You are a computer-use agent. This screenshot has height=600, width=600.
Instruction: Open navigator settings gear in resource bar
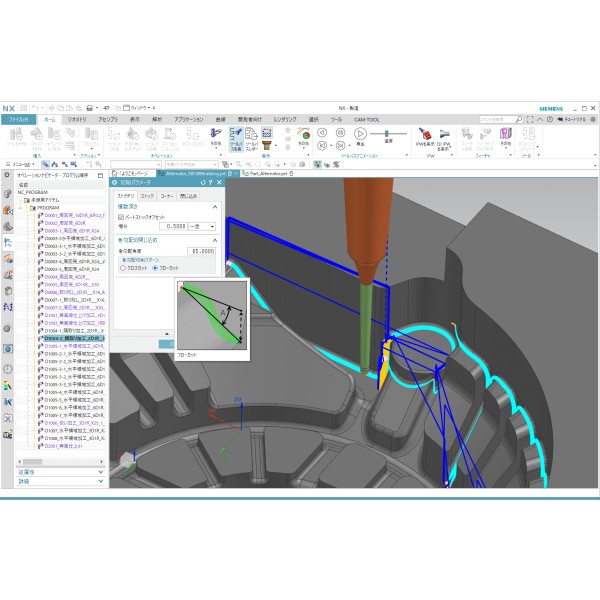(x=7, y=175)
